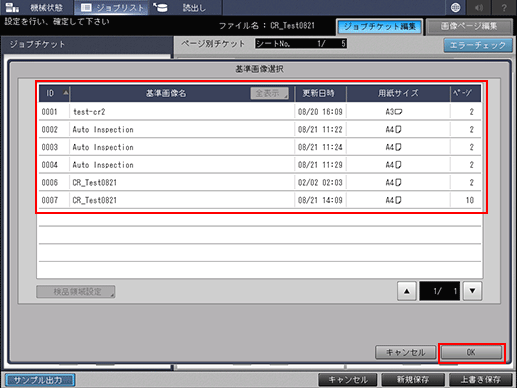Switch to the ジョブリスト tab
Screen dimensions: 517x388
point(112,7)
